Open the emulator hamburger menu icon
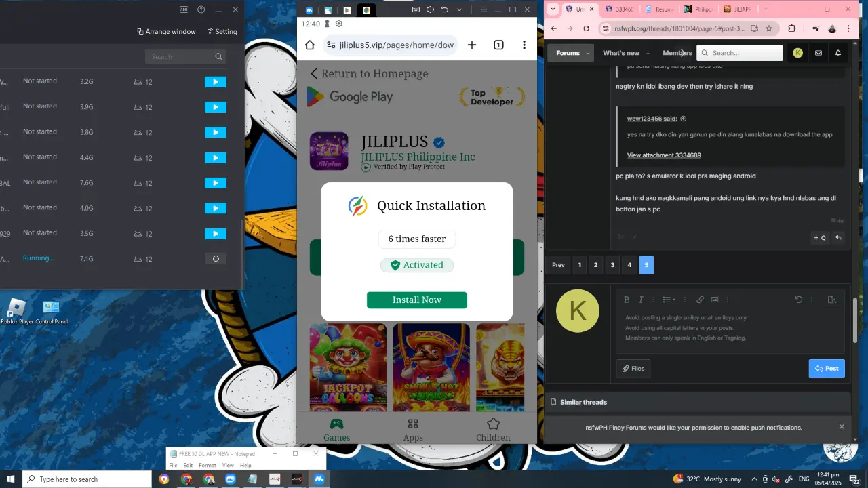The height and width of the screenshot is (488, 868). [x=484, y=9]
